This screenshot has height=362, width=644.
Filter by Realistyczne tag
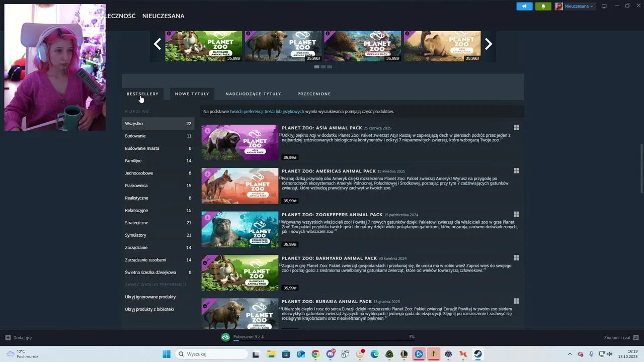pos(158,198)
